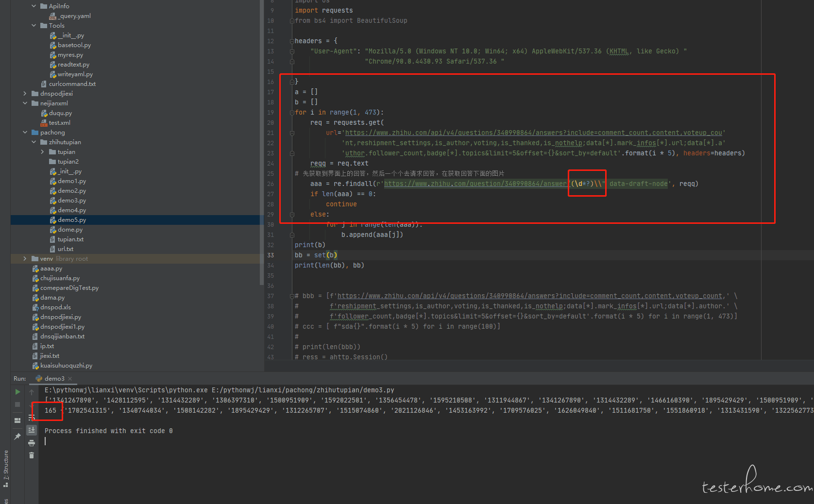Click the _query.yaml file icon
This screenshot has height=504, width=814.
[53, 16]
